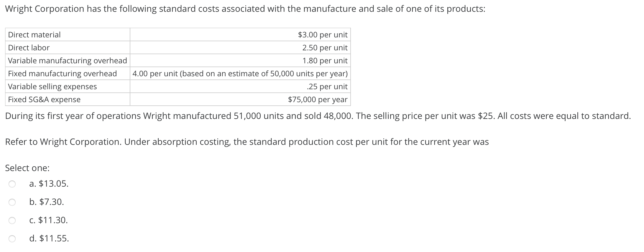Select the radio button for a. $13.05
644x252 pixels.
click(12, 184)
